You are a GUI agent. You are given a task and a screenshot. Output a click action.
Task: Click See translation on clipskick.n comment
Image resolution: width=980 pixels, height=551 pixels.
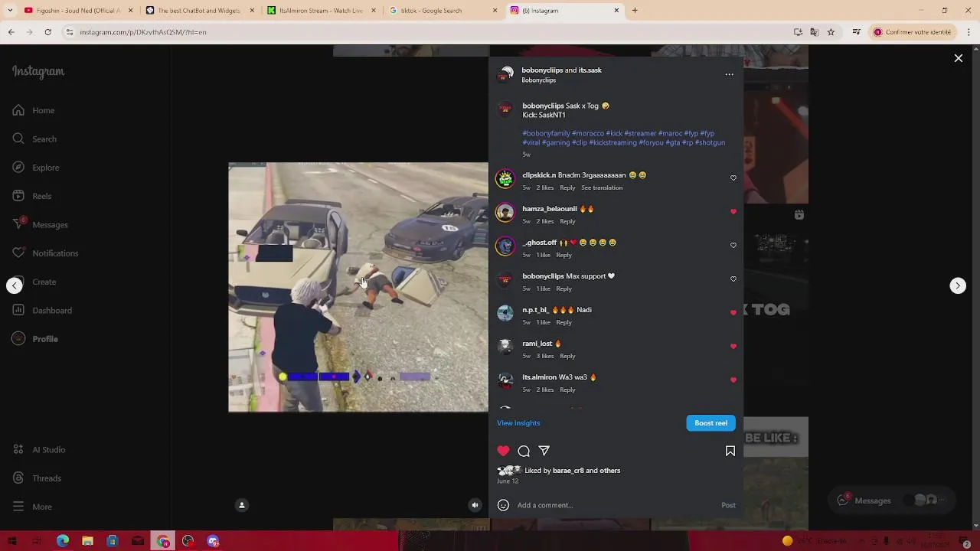tap(602, 187)
